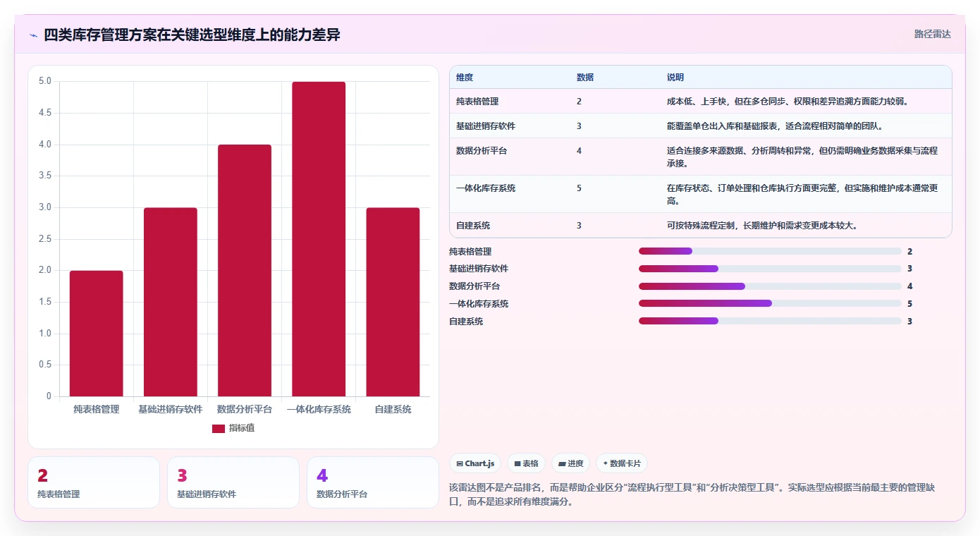
Task: Click the value 4 in the 数据分析平台 table row
Action: (579, 151)
